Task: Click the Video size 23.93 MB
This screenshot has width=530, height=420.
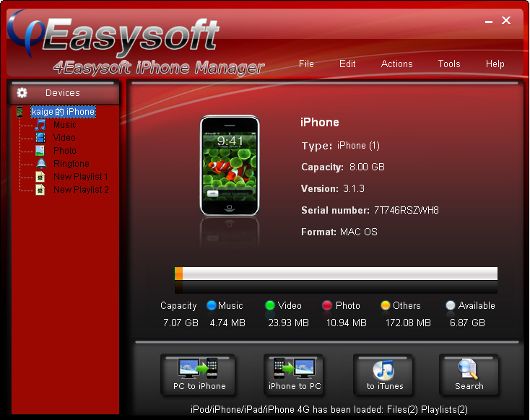Action: [288, 323]
